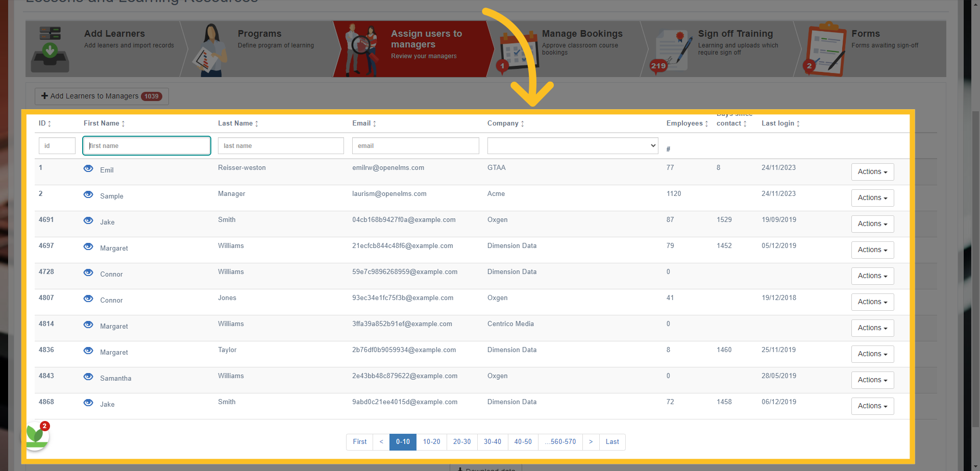Open Actions dropdown for ID 4697
The width and height of the screenshot is (980, 471).
(x=872, y=250)
